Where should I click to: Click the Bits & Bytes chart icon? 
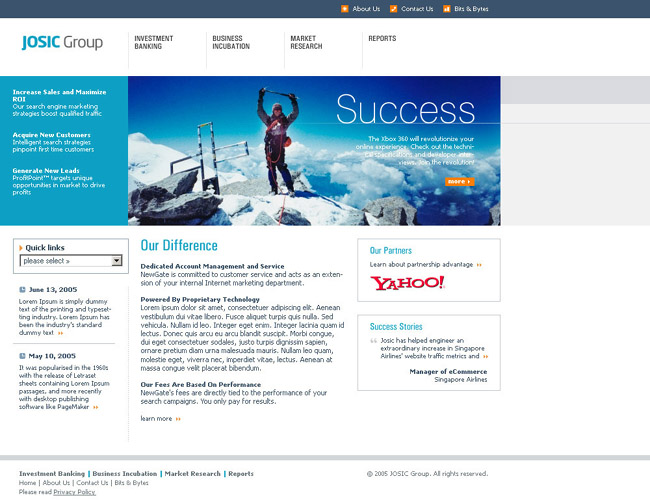446,9
